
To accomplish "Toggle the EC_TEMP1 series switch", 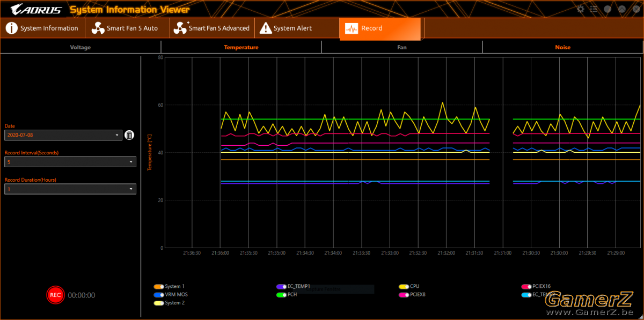I will click(281, 286).
